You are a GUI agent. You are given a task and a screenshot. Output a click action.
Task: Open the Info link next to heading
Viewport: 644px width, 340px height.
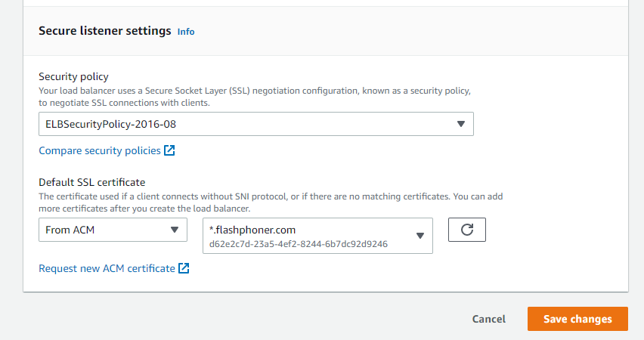pos(186,32)
